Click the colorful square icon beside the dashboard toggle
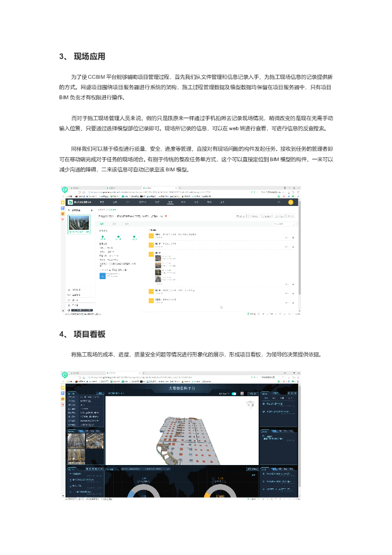Image resolution: width=392 pixels, height=555 pixels. click(x=242, y=393)
